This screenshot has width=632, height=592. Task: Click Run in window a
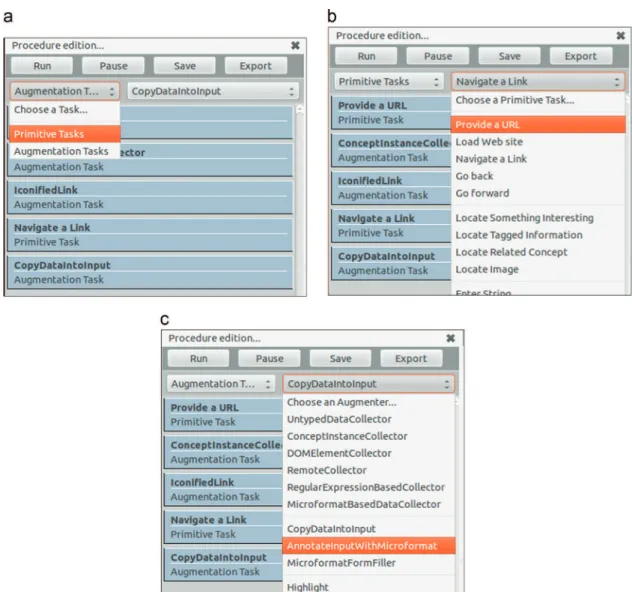(x=42, y=66)
